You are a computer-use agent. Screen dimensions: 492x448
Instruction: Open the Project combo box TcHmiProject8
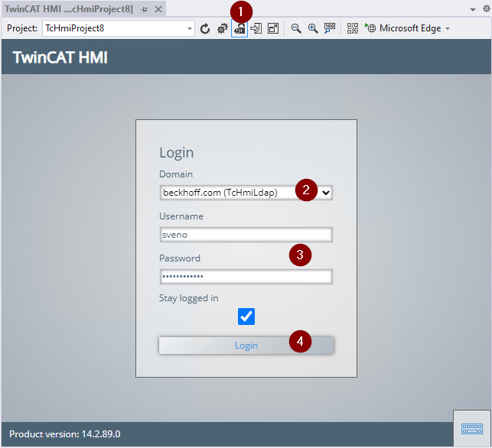coord(119,28)
